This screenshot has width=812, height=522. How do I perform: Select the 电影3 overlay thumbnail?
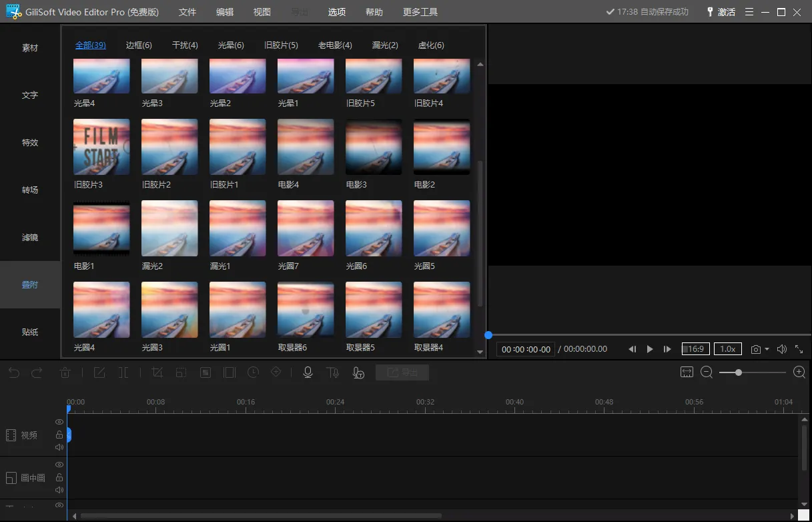click(374, 147)
